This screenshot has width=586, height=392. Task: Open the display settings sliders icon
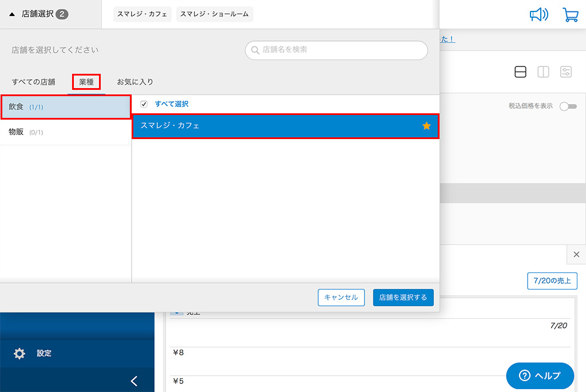pyautogui.click(x=566, y=72)
